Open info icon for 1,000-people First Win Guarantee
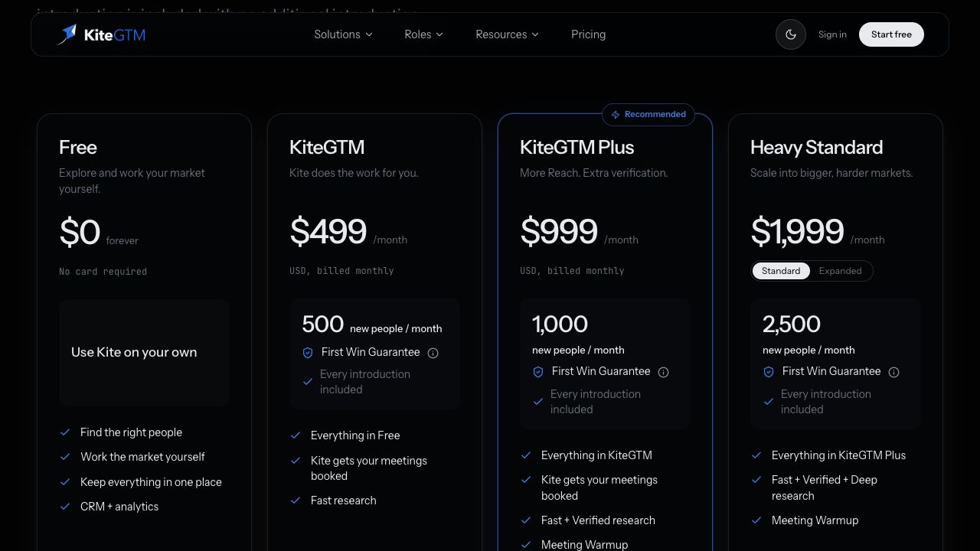980x551 pixels. [663, 372]
